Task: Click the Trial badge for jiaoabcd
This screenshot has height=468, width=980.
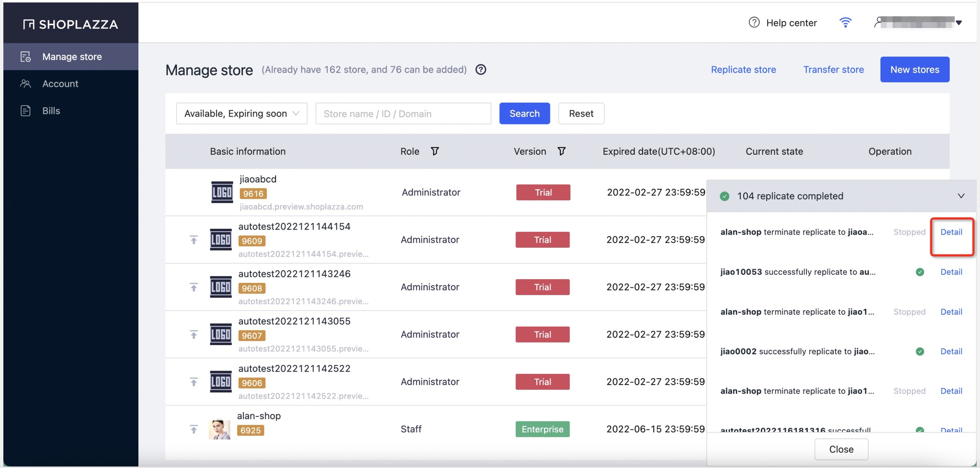Action: coord(543,193)
